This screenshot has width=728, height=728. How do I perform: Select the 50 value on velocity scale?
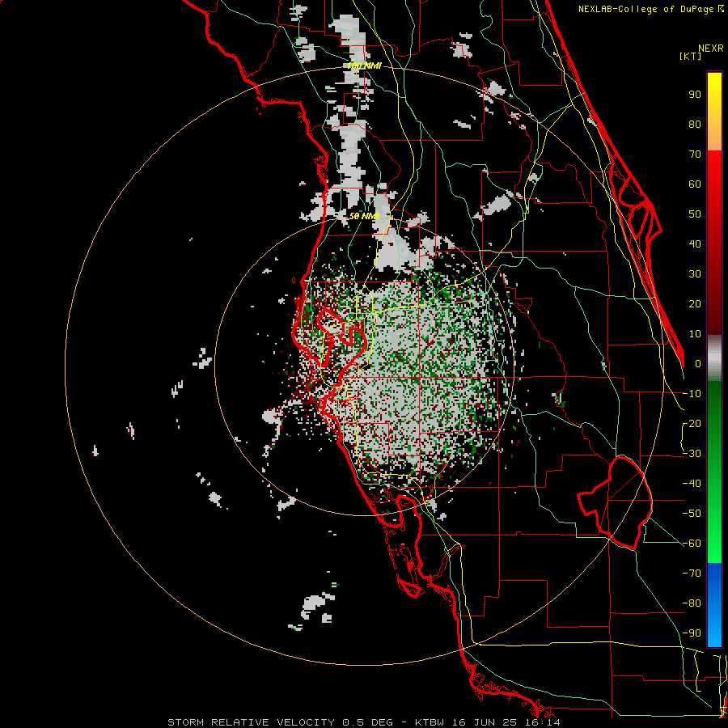point(695,214)
